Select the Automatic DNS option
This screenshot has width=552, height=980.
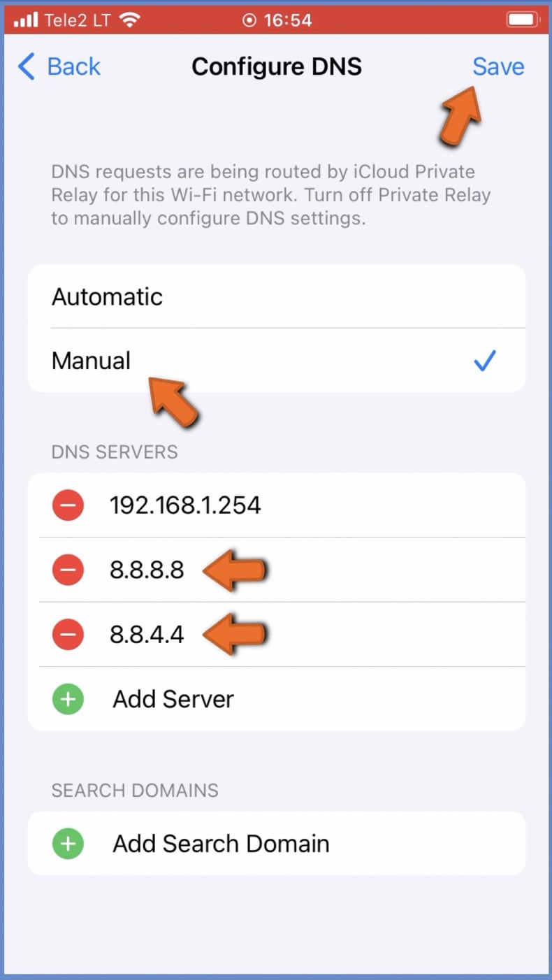pyautogui.click(x=107, y=296)
